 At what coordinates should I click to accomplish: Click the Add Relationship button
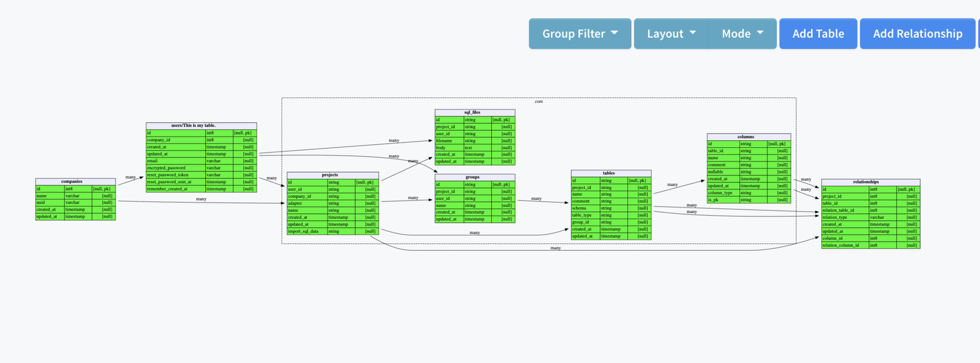(918, 34)
